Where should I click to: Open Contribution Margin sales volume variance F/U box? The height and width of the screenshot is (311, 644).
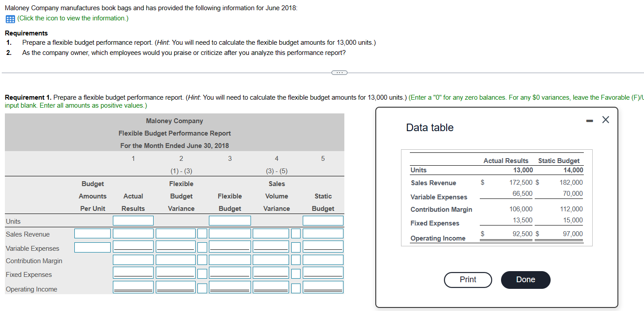click(296, 260)
